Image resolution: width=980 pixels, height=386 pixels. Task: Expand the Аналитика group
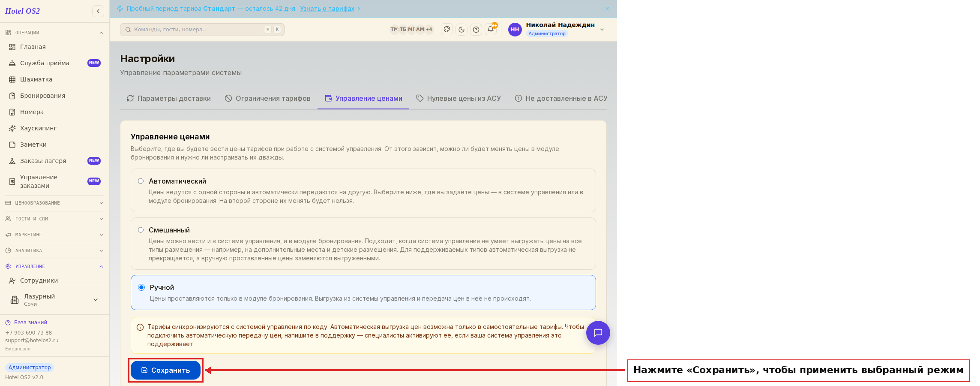coord(54,250)
